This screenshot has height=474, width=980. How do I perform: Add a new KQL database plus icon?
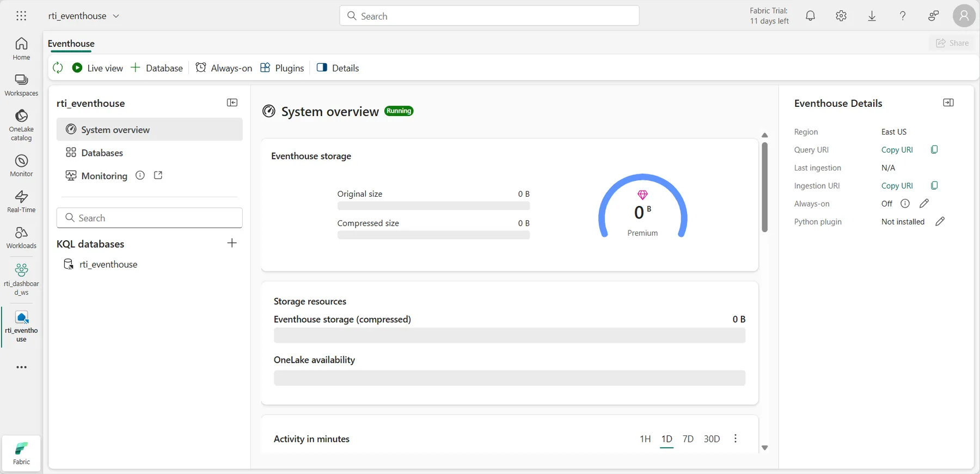click(232, 243)
